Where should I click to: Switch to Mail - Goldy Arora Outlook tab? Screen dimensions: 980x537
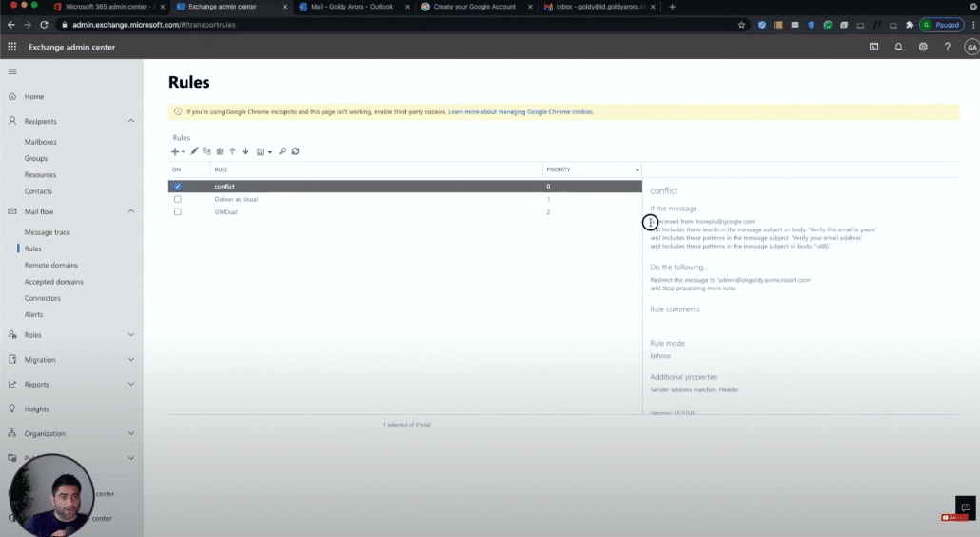(352, 7)
